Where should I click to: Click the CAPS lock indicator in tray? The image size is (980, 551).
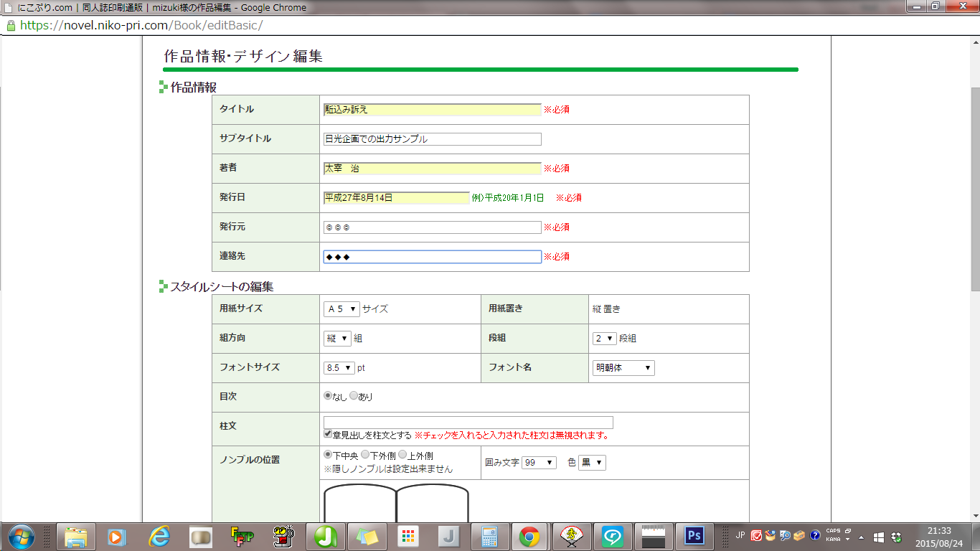point(834,531)
